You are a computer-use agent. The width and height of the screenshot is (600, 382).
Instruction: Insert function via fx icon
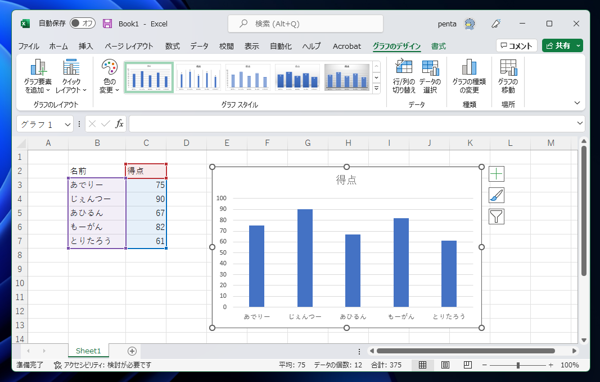pos(119,124)
